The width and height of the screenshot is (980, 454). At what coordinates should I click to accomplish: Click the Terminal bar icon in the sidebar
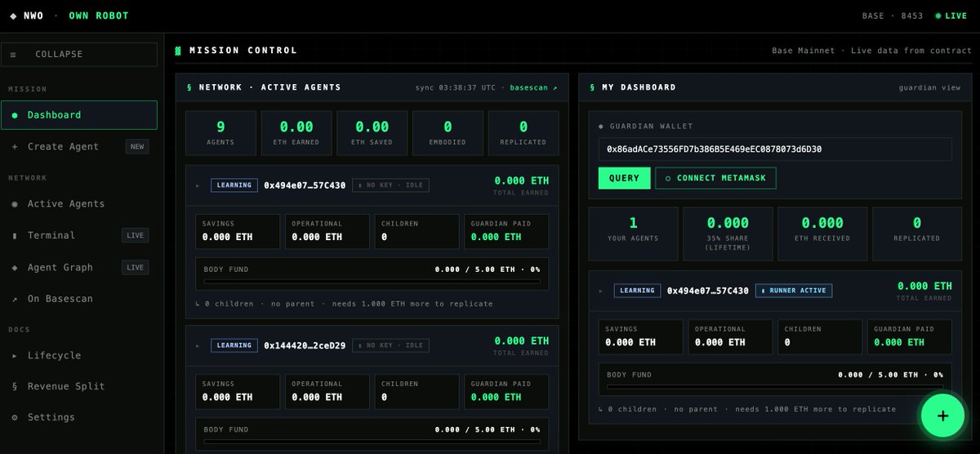[x=14, y=235]
